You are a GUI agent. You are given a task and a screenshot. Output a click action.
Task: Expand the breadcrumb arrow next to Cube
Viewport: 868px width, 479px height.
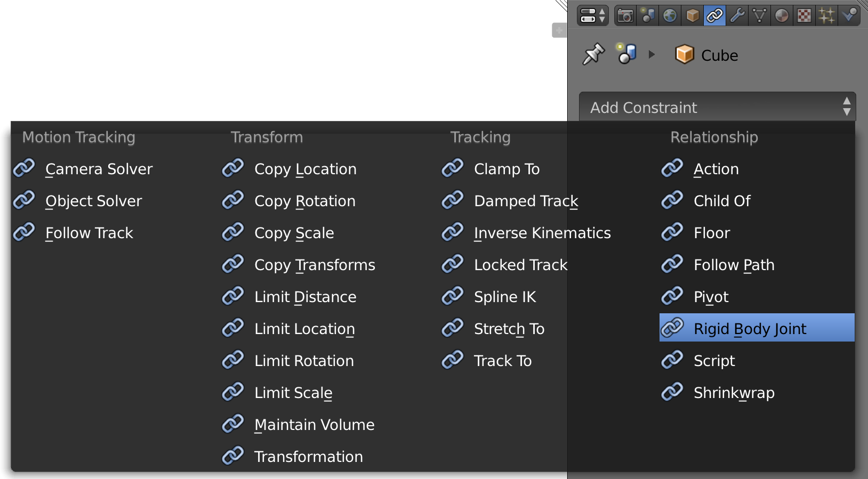652,54
